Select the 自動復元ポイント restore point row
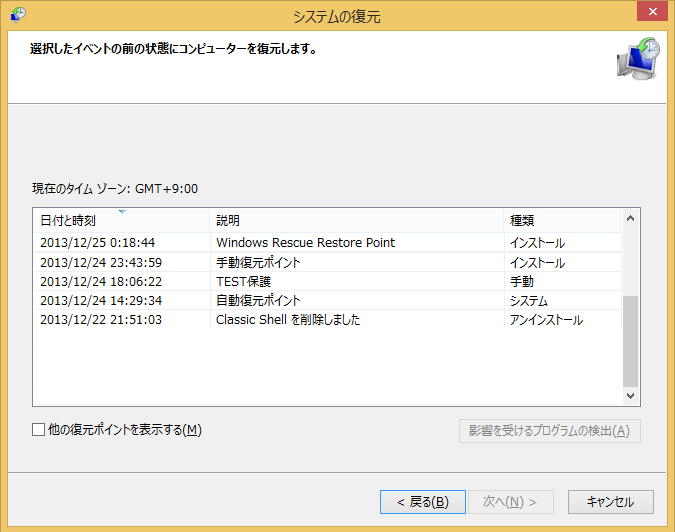Viewport: 675px width, 532px height. tap(258, 301)
